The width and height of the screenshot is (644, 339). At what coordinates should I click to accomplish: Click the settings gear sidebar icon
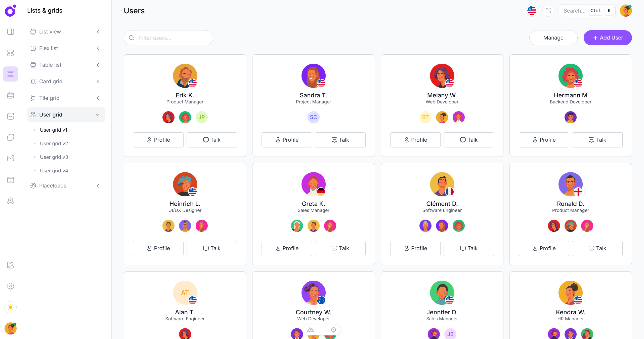(x=11, y=286)
